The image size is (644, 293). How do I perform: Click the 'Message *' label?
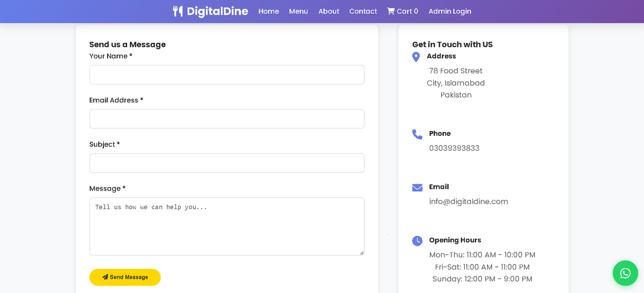coord(107,188)
